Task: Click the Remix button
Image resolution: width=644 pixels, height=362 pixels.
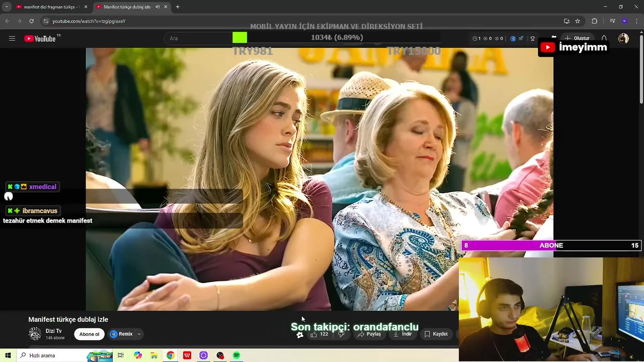Action: [x=121, y=334]
